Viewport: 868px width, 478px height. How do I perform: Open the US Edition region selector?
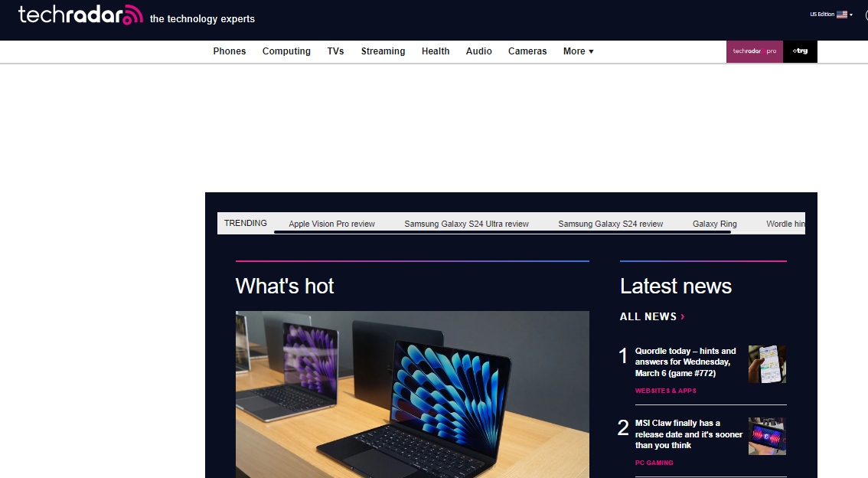coord(831,15)
